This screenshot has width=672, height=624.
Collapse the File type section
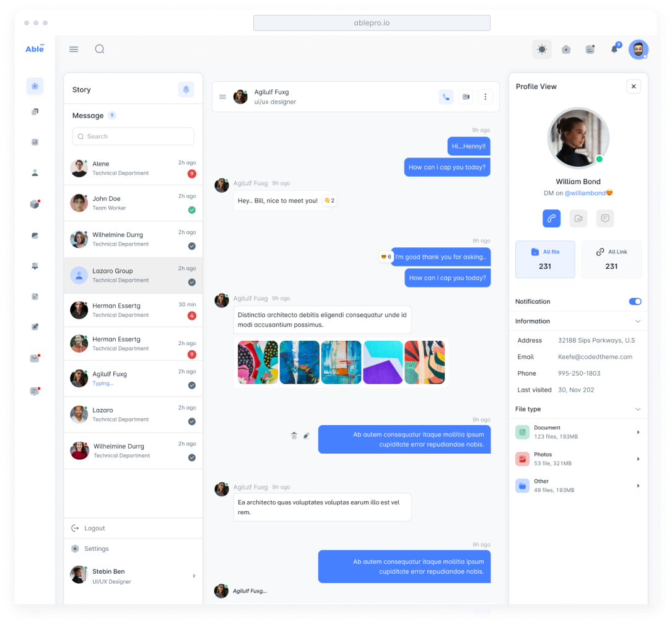click(637, 409)
